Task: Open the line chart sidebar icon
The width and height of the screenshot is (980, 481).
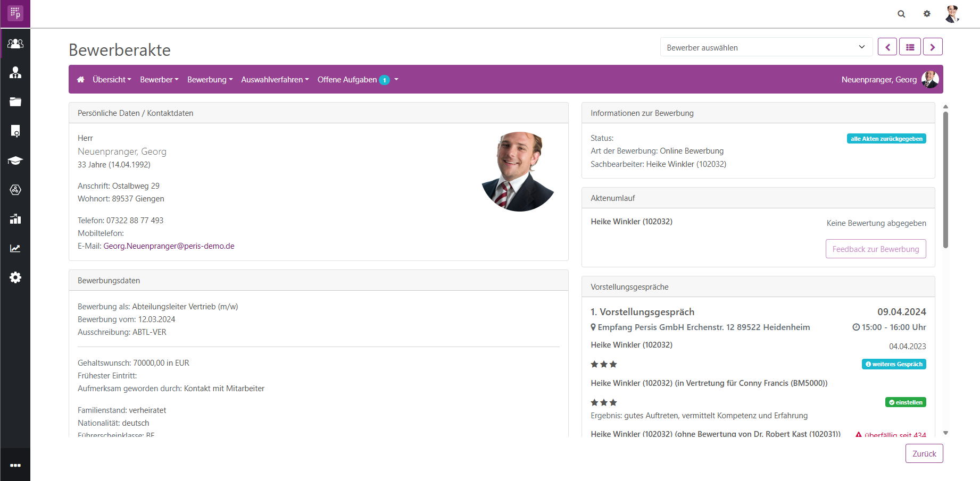Action: tap(15, 248)
